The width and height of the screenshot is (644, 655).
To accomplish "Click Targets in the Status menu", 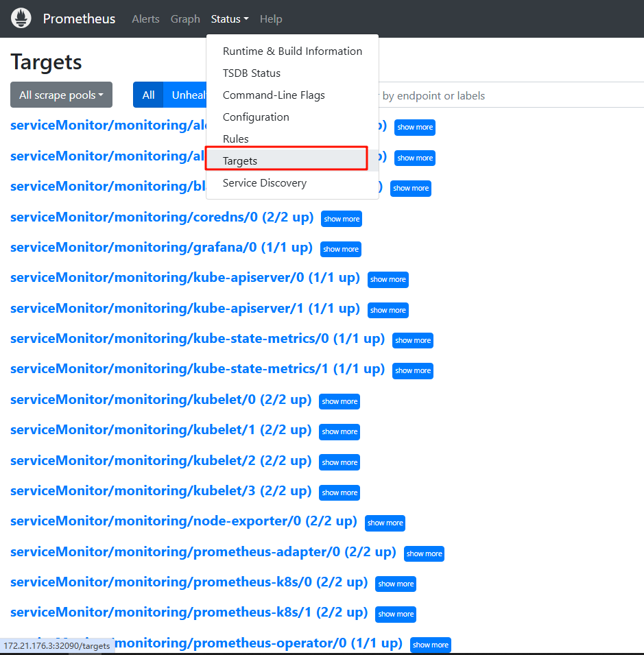I will 292,160.
